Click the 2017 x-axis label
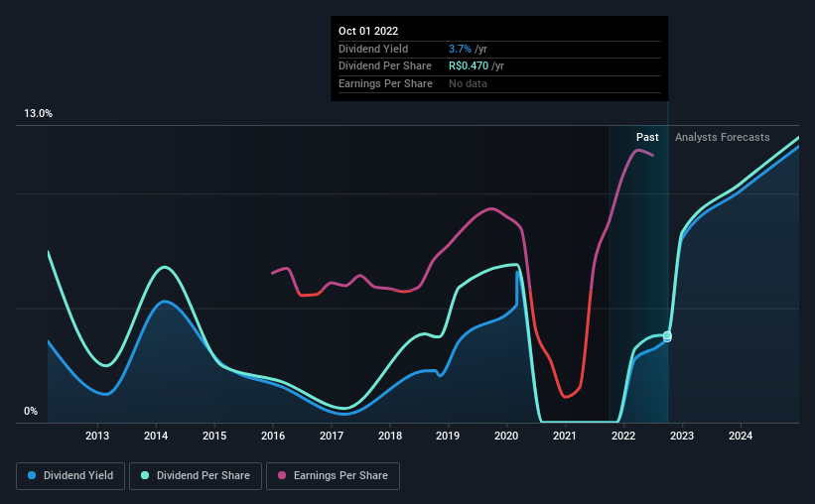 332,436
